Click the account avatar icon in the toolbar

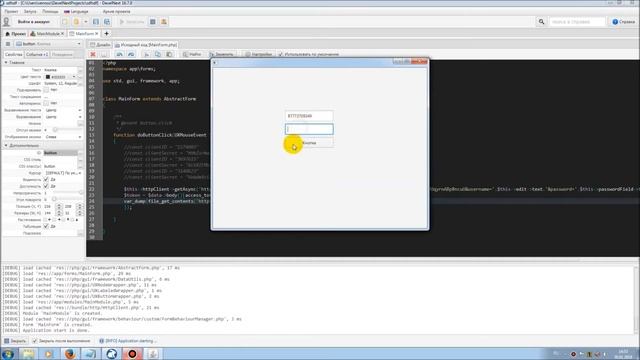[7, 22]
